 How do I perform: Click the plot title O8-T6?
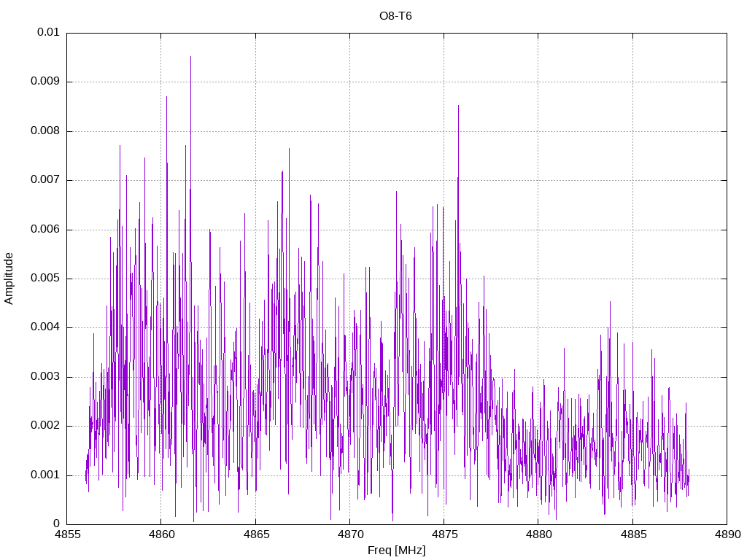(395, 16)
